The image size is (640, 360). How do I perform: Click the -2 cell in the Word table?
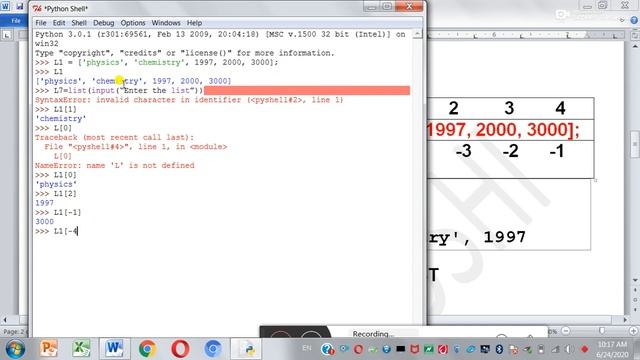511,151
